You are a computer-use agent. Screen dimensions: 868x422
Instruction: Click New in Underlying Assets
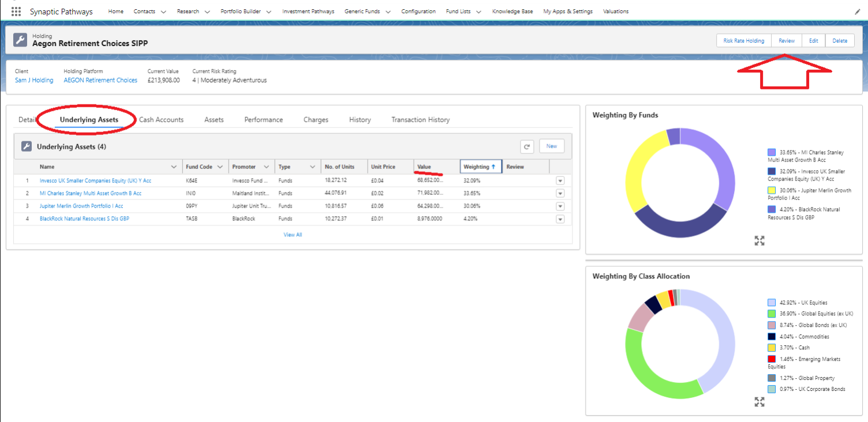[x=552, y=146]
